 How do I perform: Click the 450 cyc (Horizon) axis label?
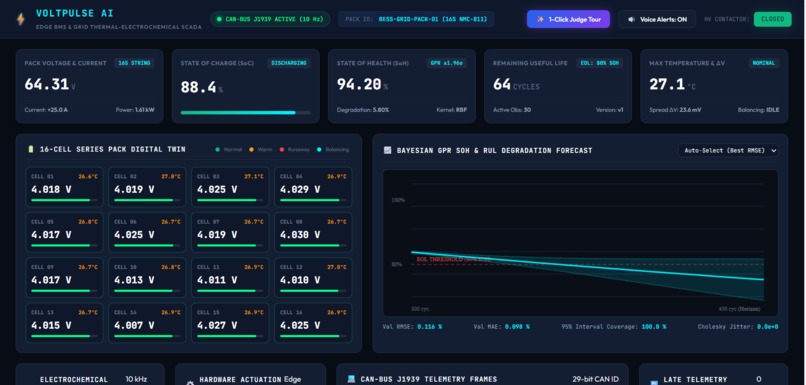click(x=739, y=309)
